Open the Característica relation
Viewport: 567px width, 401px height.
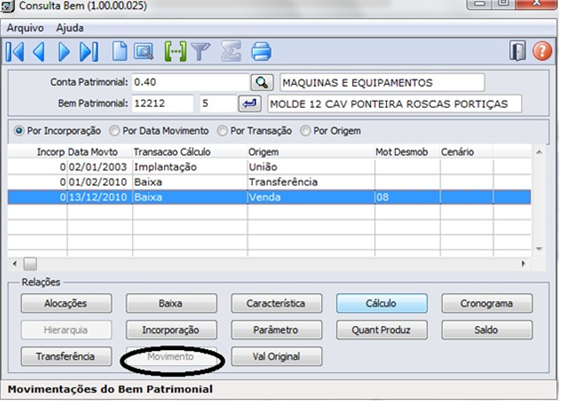point(277,303)
